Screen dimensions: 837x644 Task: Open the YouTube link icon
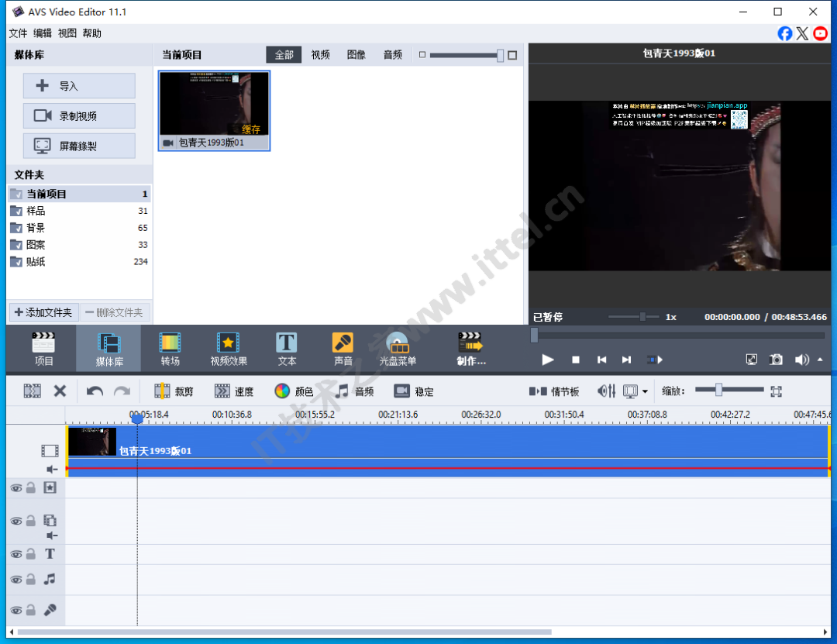(x=821, y=33)
